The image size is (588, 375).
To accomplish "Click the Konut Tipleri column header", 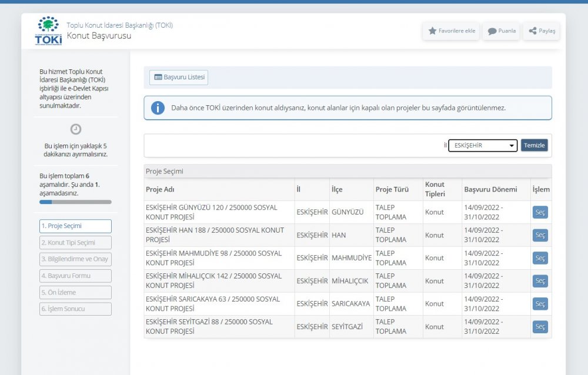I will coord(435,189).
